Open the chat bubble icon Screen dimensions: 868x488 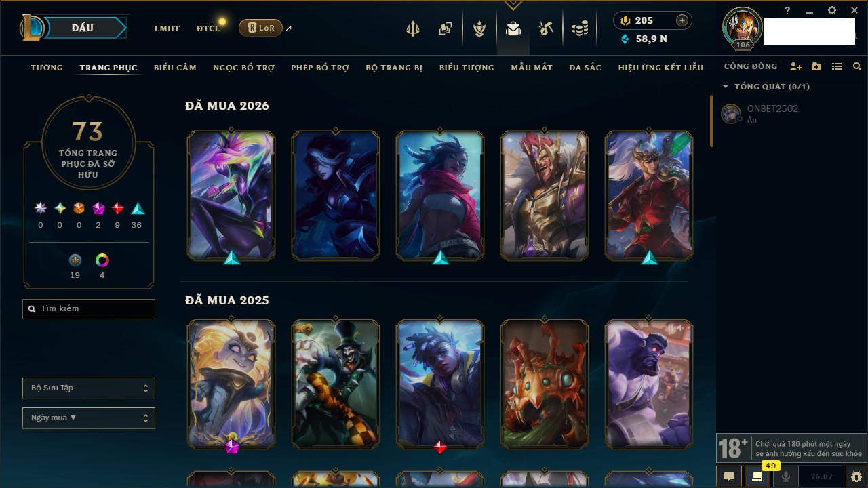tap(729, 476)
